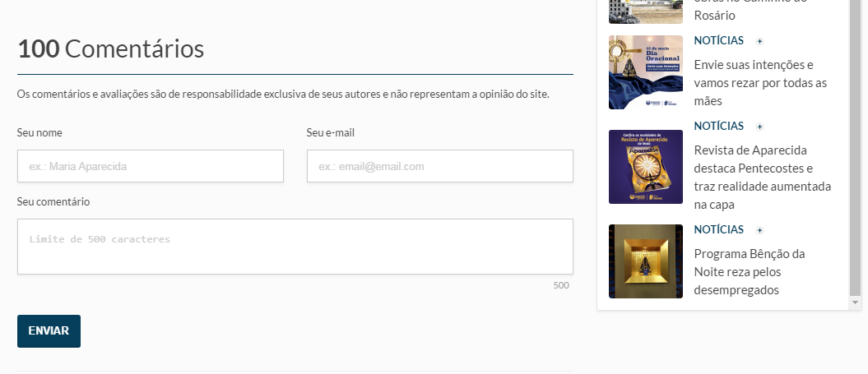The width and height of the screenshot is (868, 374).
Task: Click the plus icon beside the Envie suas intenções category
Action: point(759,41)
